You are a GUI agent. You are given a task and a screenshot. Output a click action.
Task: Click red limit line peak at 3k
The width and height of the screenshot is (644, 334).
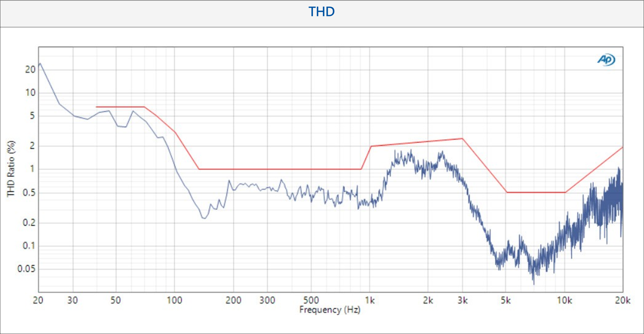(462, 139)
